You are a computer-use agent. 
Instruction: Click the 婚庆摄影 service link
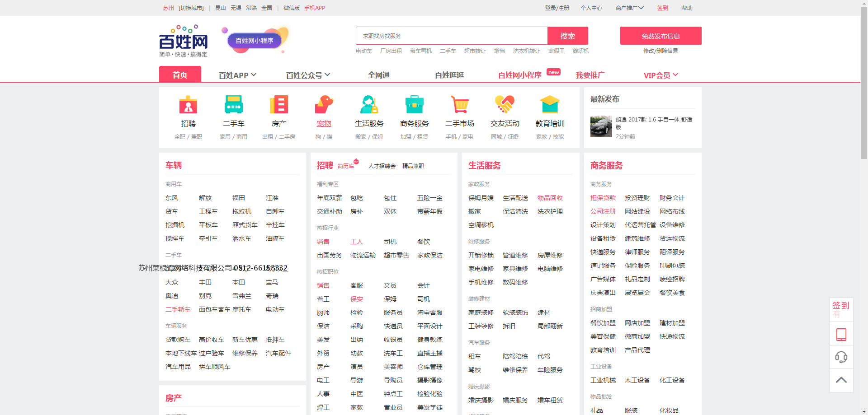481,400
